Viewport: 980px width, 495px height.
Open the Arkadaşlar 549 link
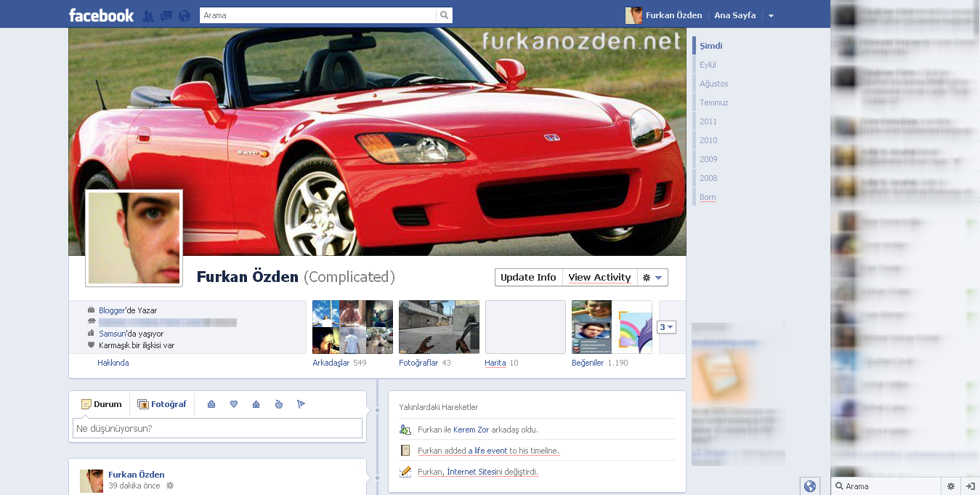coord(339,363)
